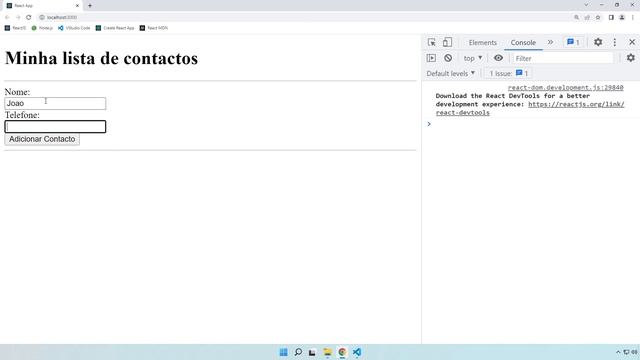Open File Explorer from the taskbar
Image resolution: width=640 pixels, height=360 pixels.
point(327,352)
